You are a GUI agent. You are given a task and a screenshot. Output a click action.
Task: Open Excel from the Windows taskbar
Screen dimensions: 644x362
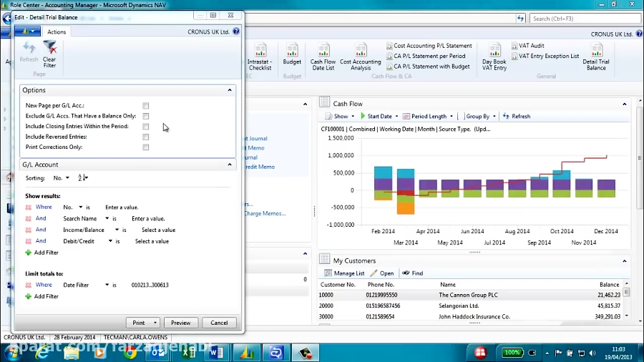[x=188, y=353]
